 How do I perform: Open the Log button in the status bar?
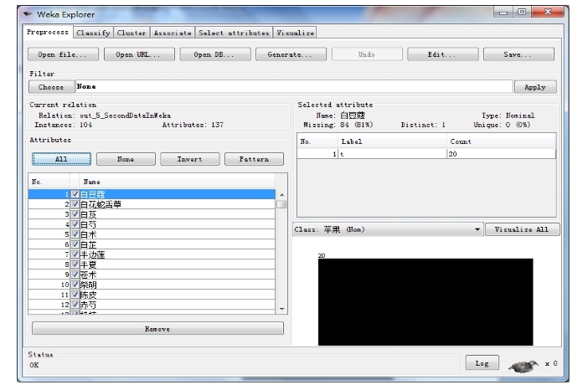pyautogui.click(x=482, y=363)
